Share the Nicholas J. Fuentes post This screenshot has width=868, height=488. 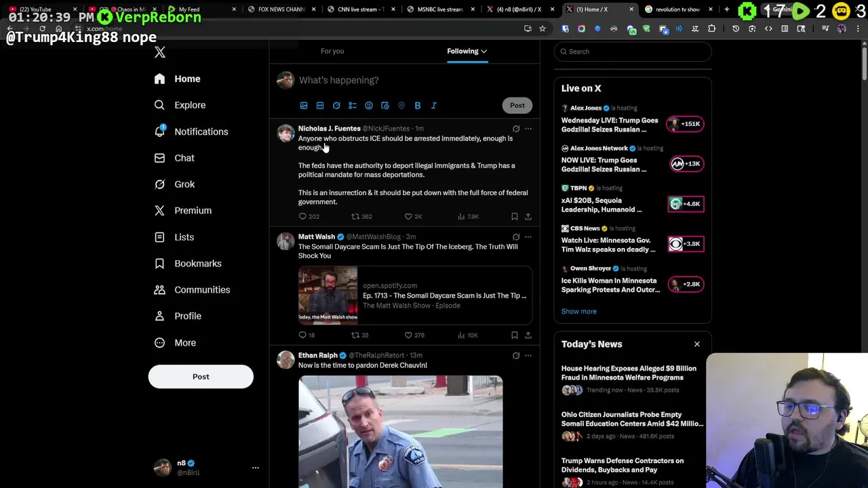(x=528, y=216)
